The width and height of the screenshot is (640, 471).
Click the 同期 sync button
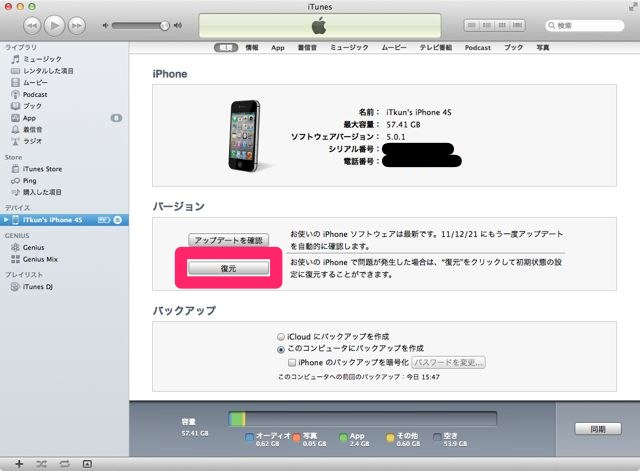[x=598, y=429]
